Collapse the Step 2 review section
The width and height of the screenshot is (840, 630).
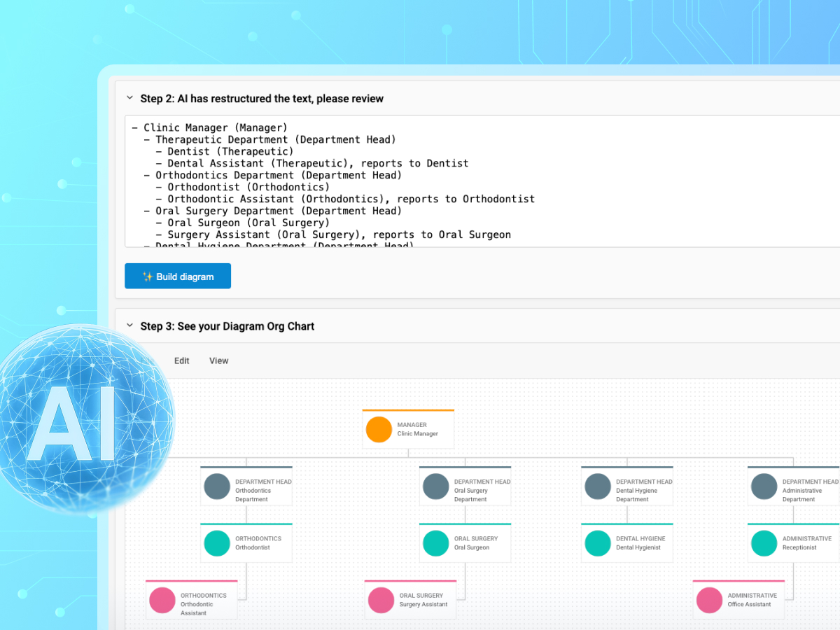[x=129, y=99]
